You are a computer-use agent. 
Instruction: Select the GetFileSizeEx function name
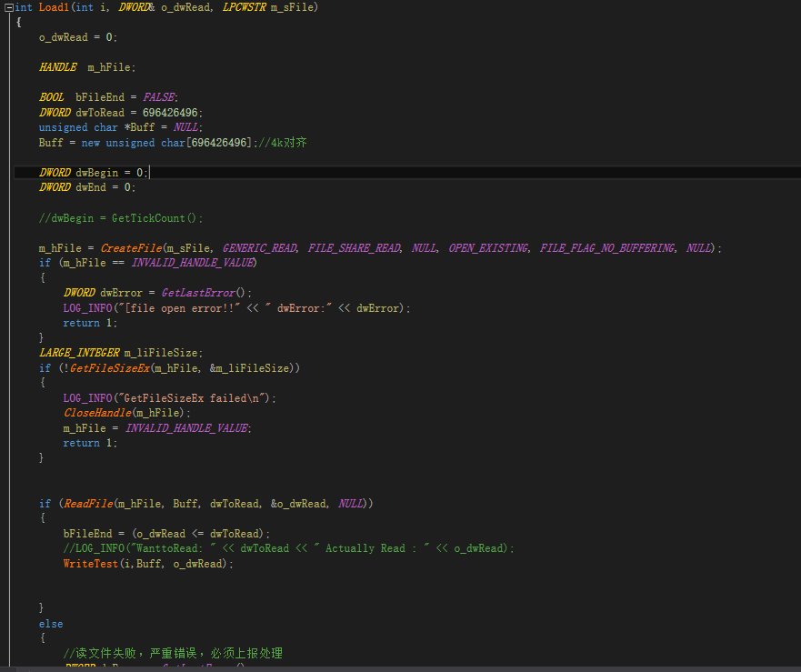pyautogui.click(x=109, y=367)
